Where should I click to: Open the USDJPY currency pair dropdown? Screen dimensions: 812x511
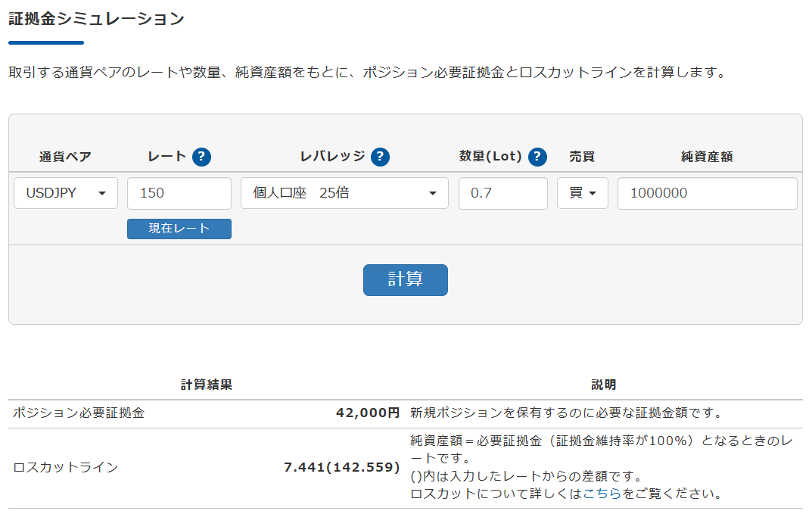(x=66, y=193)
